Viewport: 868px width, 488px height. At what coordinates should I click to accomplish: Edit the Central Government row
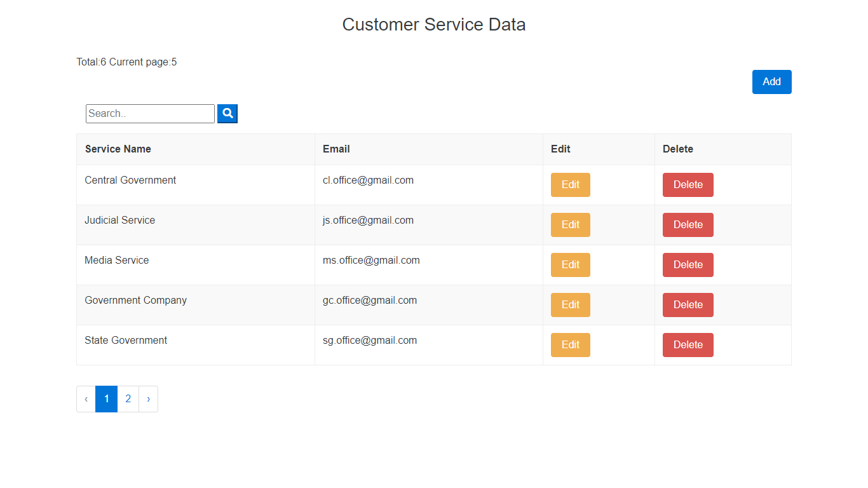pos(570,185)
